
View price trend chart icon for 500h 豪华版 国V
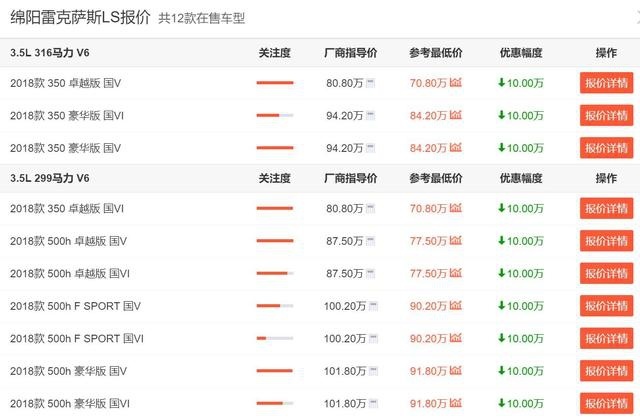click(456, 370)
